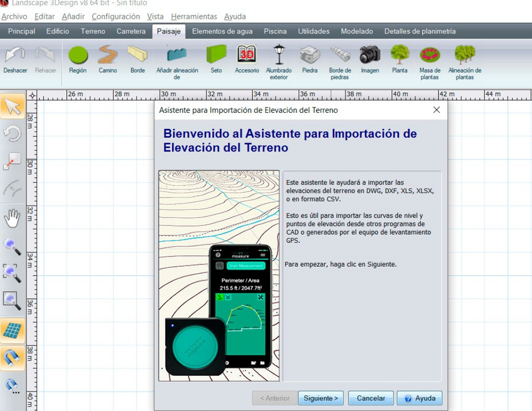
Task: Toggle the grid display button
Action: [x=12, y=330]
